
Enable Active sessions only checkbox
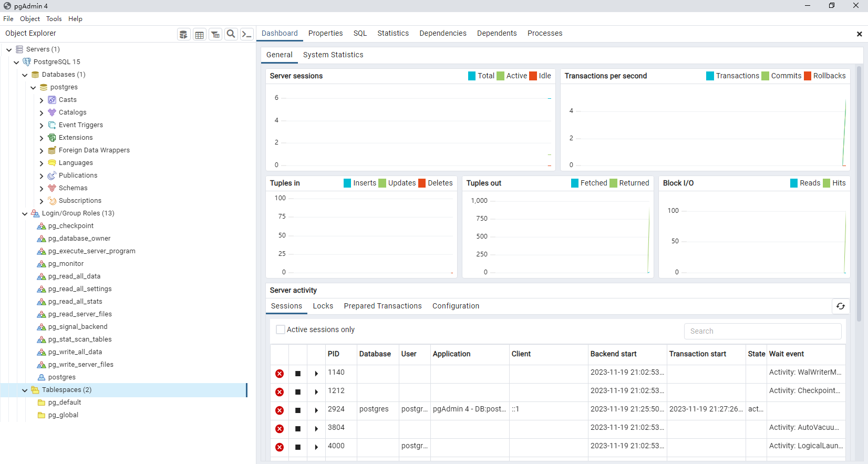pyautogui.click(x=281, y=329)
